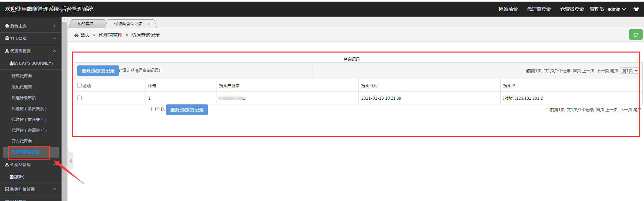The image size is (644, 201).
Task: Click 下一页 in the top pagination
Action: coord(603,71)
